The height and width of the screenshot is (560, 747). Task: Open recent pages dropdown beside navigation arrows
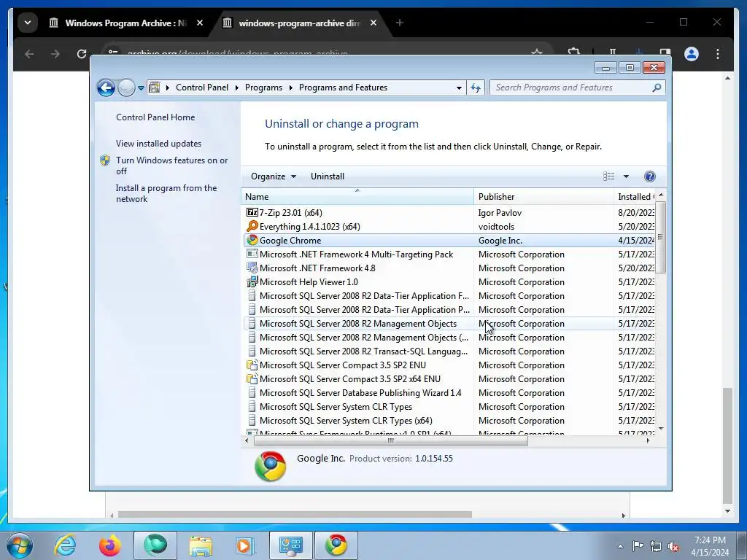pos(141,88)
